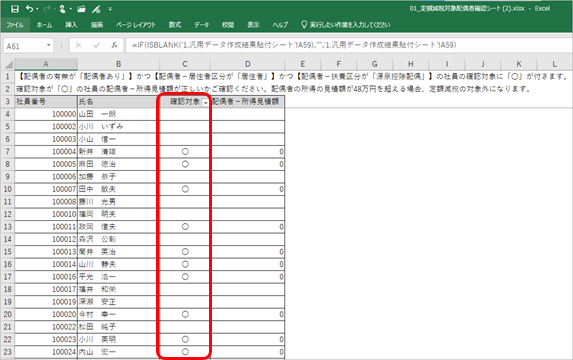Click cell with employee number 100024
This screenshot has width=573, height=360.
tap(46, 352)
